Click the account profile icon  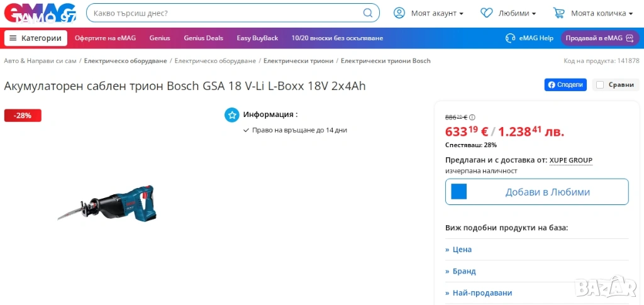[x=399, y=13]
